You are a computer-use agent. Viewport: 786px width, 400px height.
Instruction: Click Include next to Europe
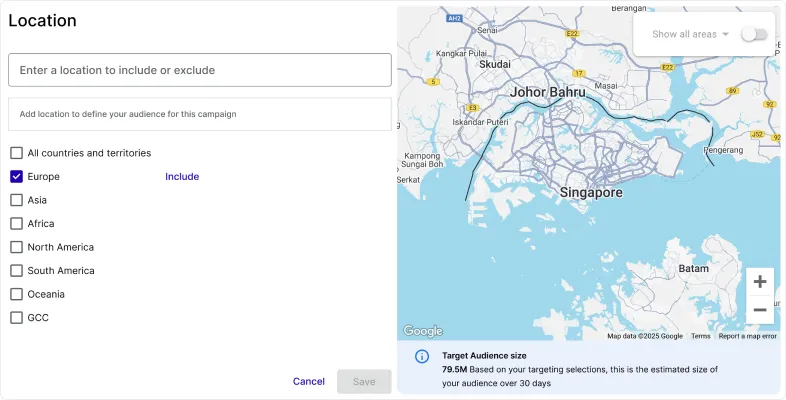(x=182, y=176)
